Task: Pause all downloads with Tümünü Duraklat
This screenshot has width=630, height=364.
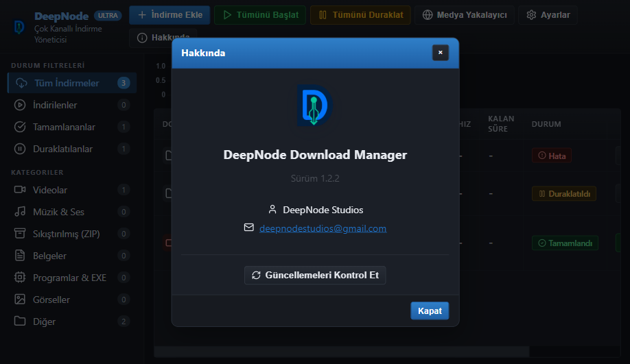Action: [360, 15]
